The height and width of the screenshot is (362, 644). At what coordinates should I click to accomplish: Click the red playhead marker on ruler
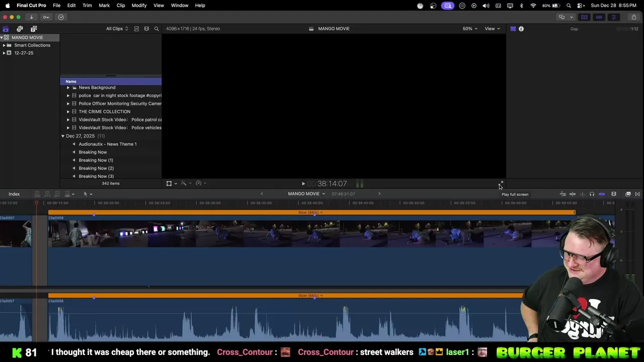(x=36, y=203)
